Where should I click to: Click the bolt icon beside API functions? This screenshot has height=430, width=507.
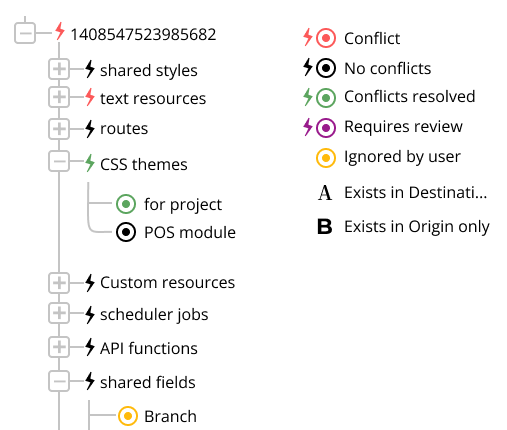(90, 347)
